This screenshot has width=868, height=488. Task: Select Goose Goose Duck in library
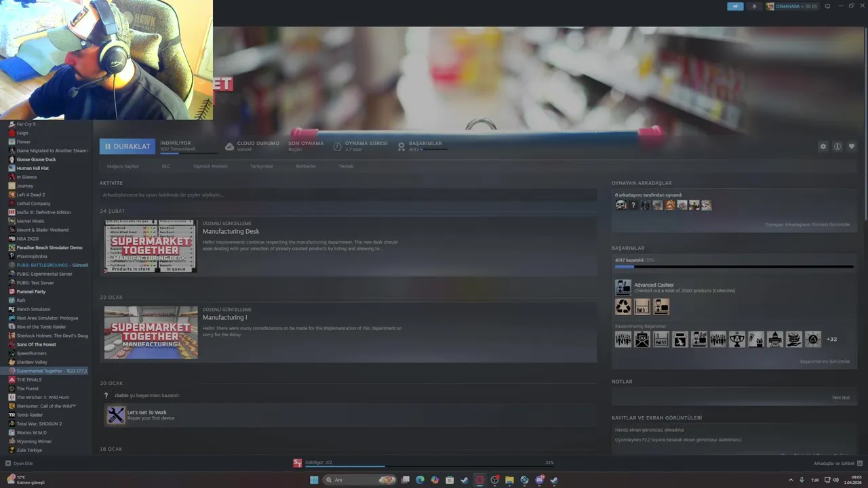point(36,159)
